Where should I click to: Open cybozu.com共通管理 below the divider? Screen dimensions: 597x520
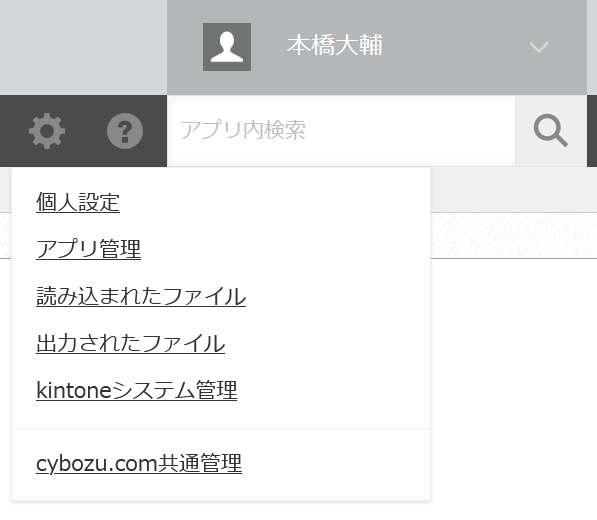pos(139,463)
